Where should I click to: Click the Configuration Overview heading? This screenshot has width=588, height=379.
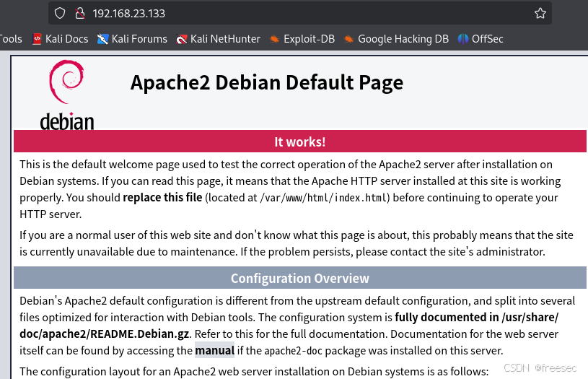point(299,279)
